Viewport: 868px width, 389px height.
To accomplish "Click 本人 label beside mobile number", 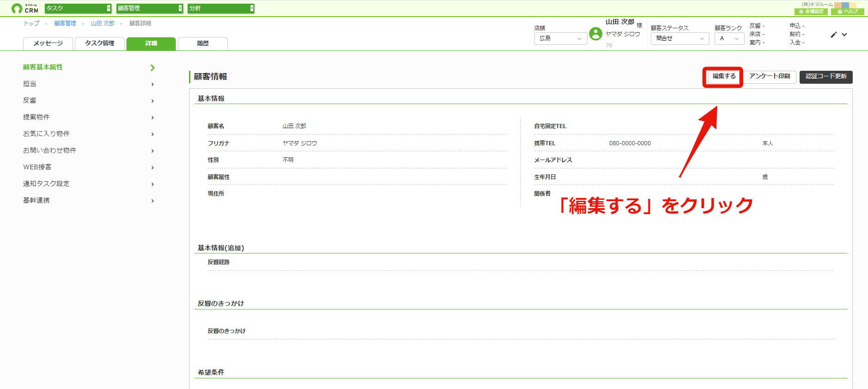I will pyautogui.click(x=768, y=143).
